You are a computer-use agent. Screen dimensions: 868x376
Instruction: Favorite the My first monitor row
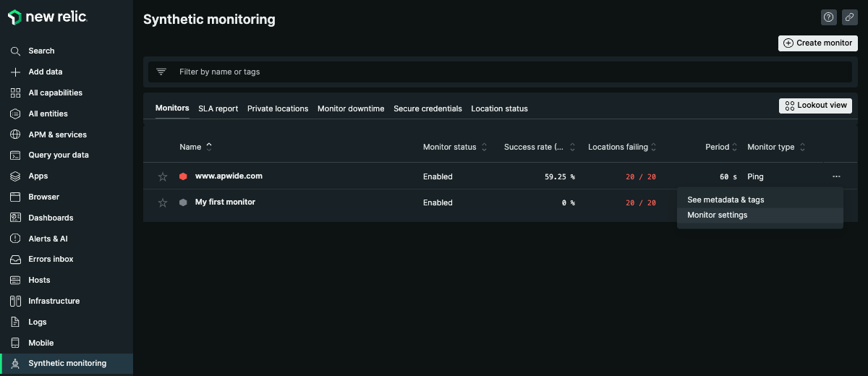pyautogui.click(x=163, y=202)
